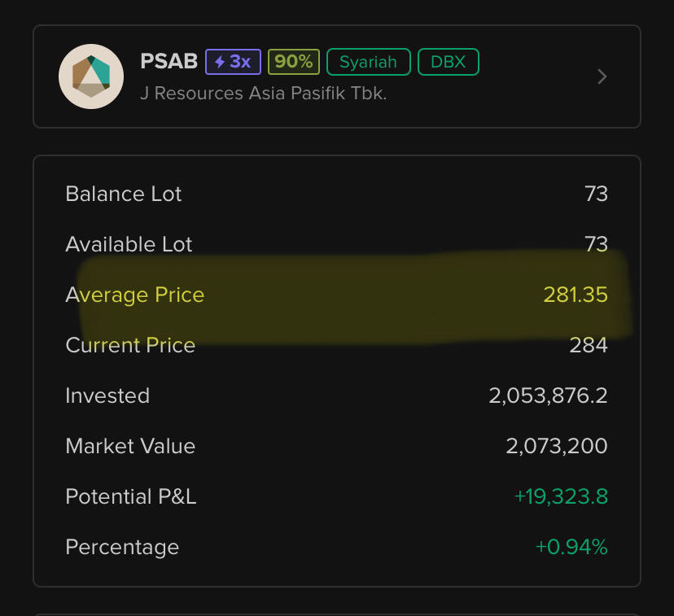
Task: Select the 90% margin badge
Action: click(x=294, y=62)
